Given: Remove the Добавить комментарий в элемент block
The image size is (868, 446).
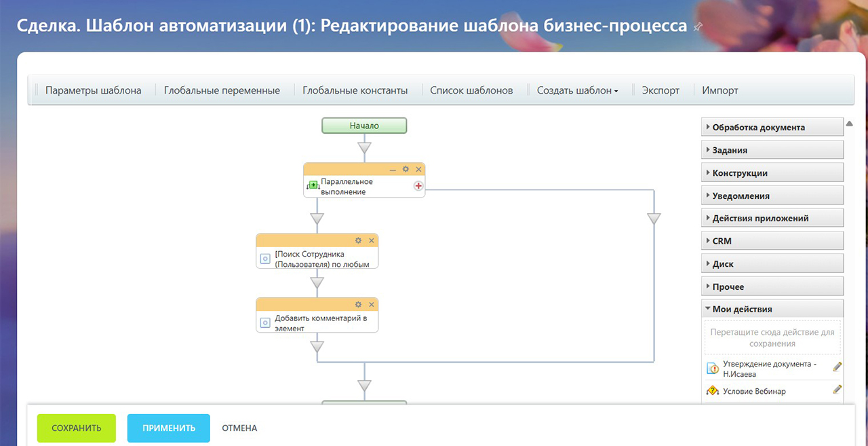Looking at the screenshot, I should click(372, 305).
